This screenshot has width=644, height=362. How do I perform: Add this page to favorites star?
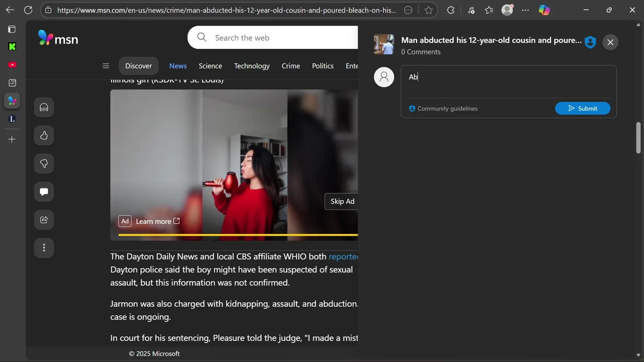429,10
